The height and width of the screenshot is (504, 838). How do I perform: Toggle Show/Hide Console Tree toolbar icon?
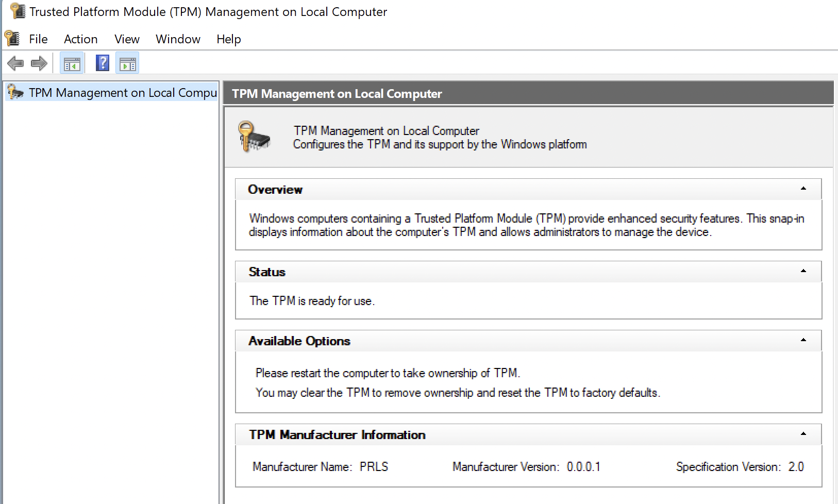click(72, 64)
